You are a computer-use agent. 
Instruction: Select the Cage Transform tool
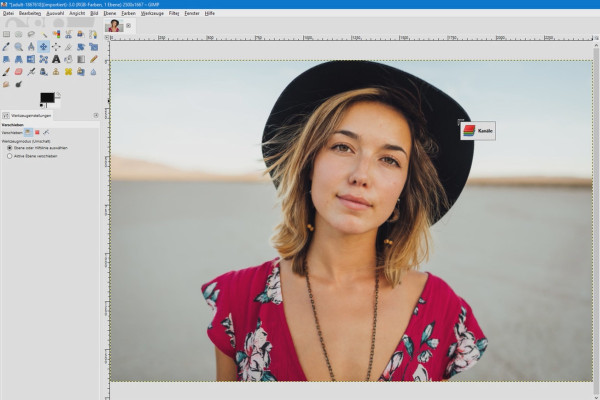point(44,59)
